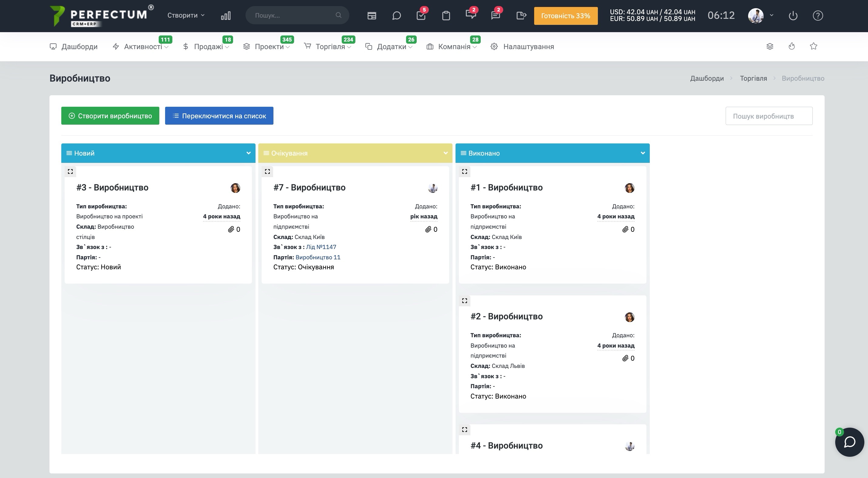
Task: Click assignee avatar on card #1
Action: [x=629, y=188]
